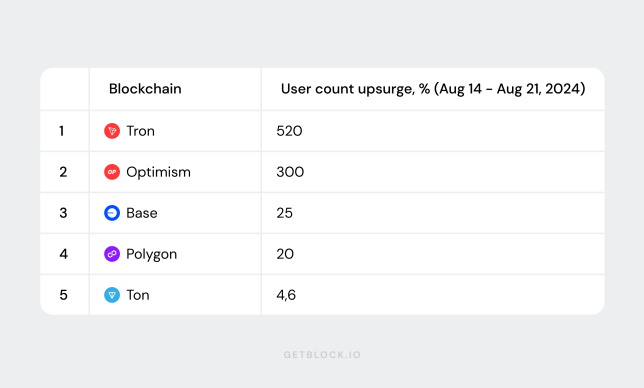
Task: Click the Tron blockchain name
Action: click(140, 131)
